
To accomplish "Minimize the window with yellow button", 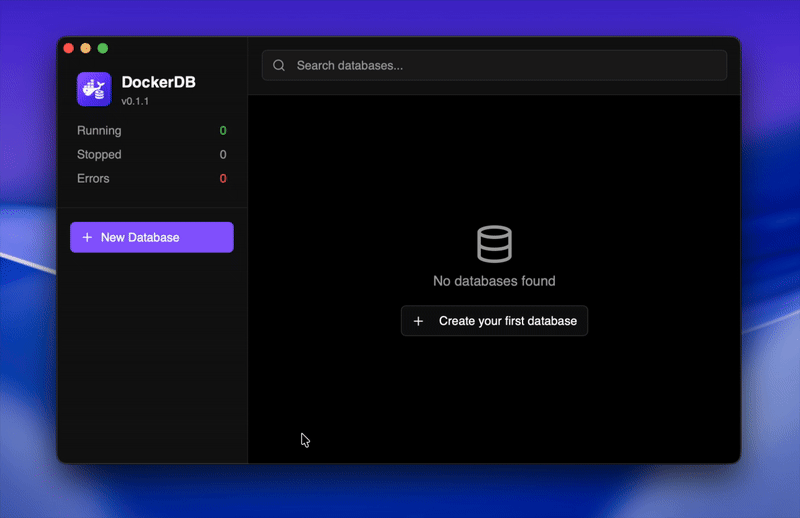I will 86,48.
